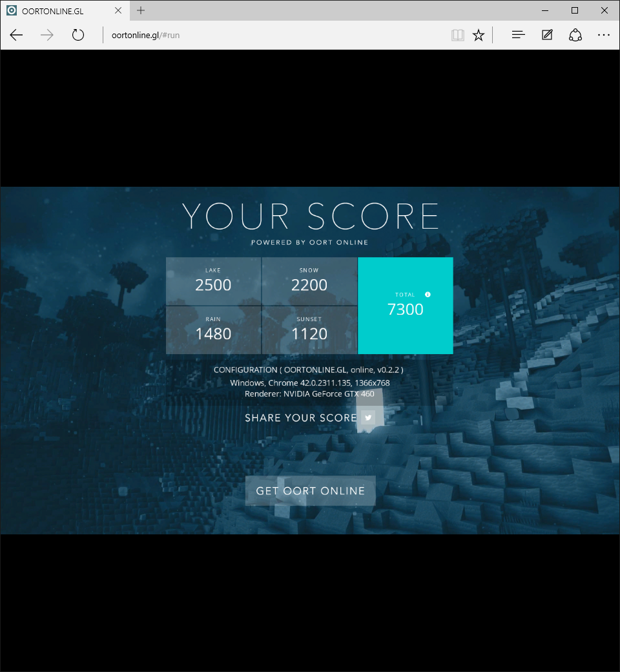The height and width of the screenshot is (672, 620).
Task: Click POWERED BY OORT ONLINE text
Action: coord(309,242)
